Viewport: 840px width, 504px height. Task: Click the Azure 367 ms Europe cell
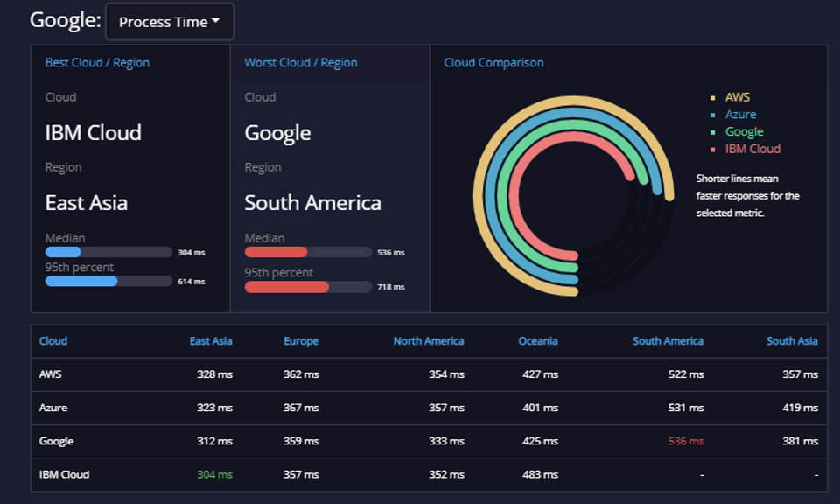(301, 408)
